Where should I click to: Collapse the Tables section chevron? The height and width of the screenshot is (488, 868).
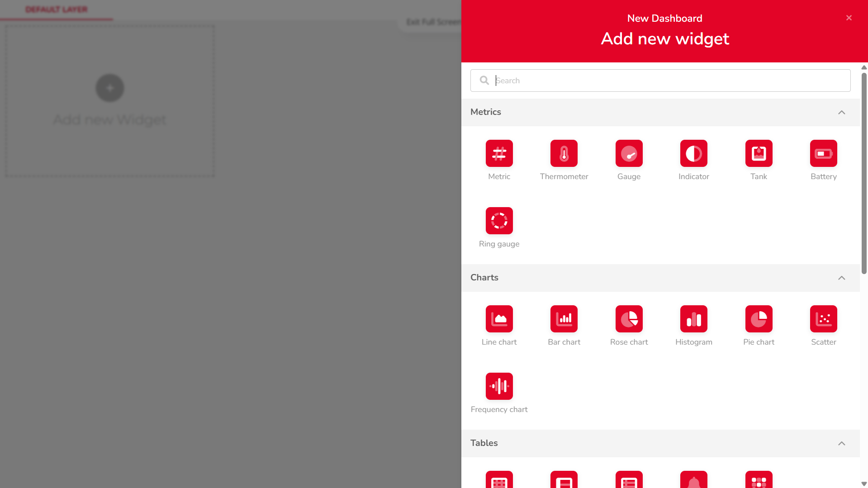(841, 443)
